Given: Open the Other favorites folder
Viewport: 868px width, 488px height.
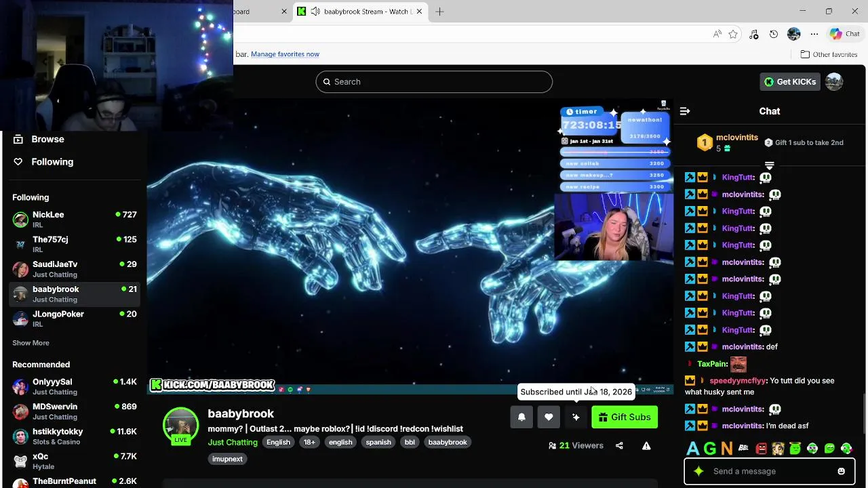Looking at the screenshot, I should click(829, 54).
